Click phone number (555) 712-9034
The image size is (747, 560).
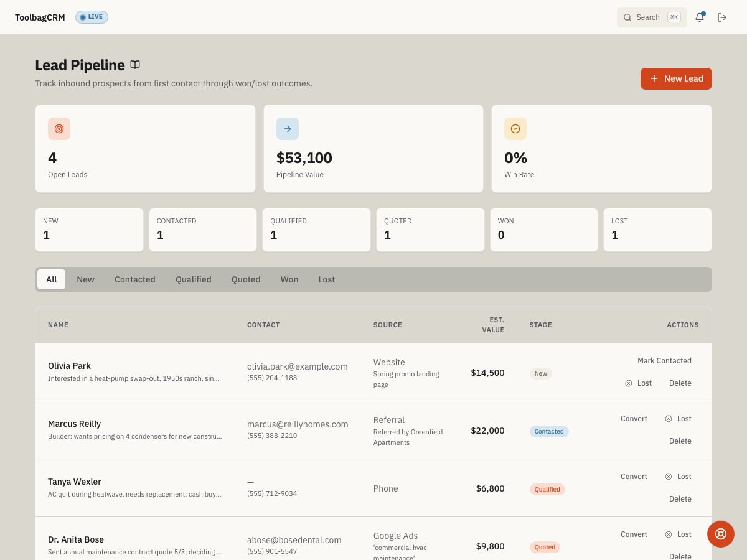tap(272, 493)
